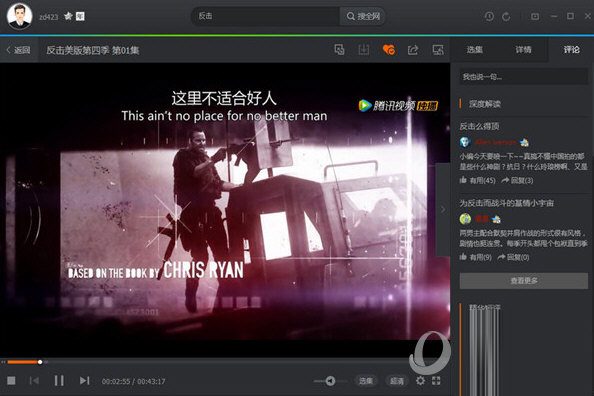Click the VIP crown icon beside zd423
This screenshot has width=594, height=396.
[68, 16]
